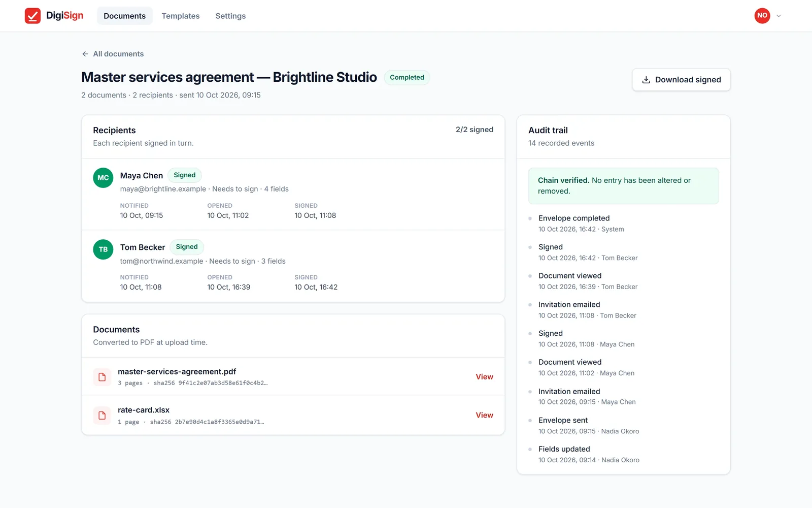Select the Envelope sent audit event
812x508 pixels.
pos(623,425)
